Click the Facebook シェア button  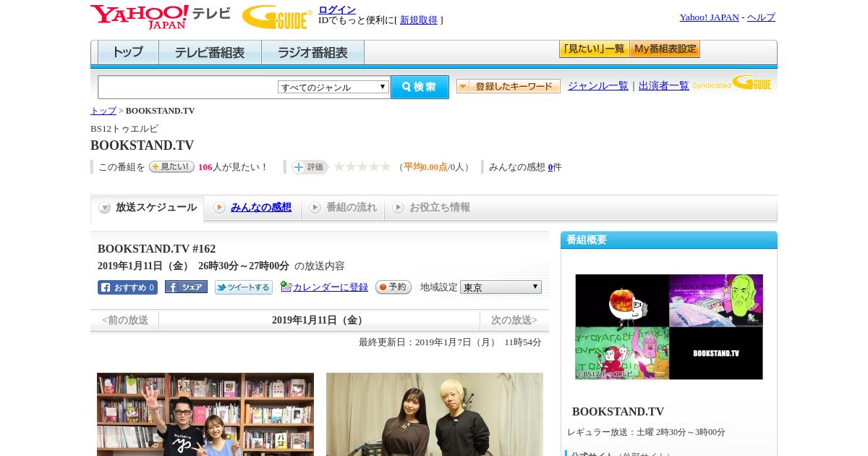tap(186, 287)
